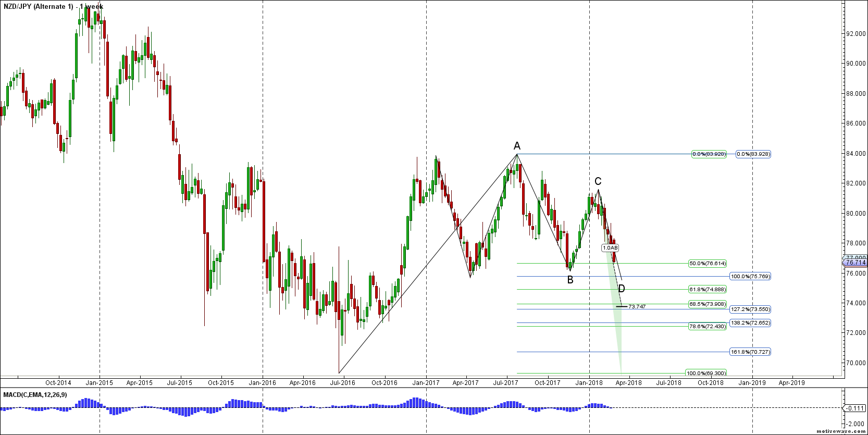
Task: Select the wave label A at the peak
Action: point(517,146)
